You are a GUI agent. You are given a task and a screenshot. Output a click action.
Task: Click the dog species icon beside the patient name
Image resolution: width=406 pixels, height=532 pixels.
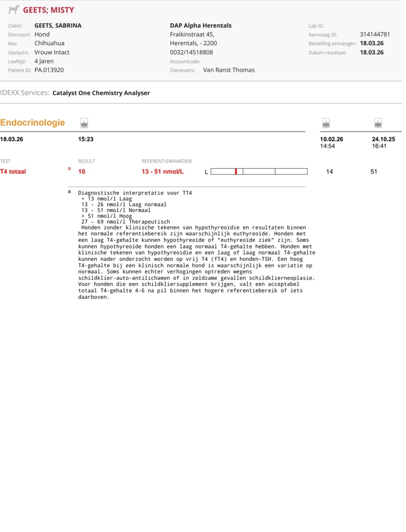click(x=14, y=10)
